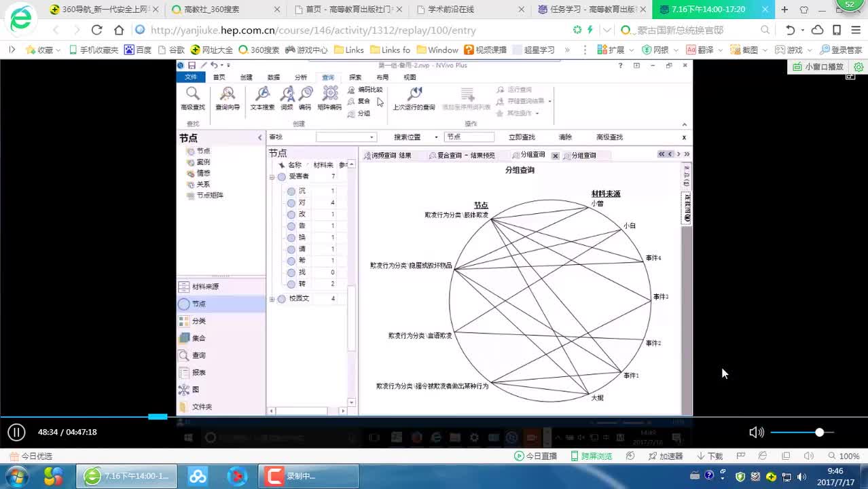Screen dimensions: 868x489
Task: Expand the 校园文 node
Action: tap(272, 299)
